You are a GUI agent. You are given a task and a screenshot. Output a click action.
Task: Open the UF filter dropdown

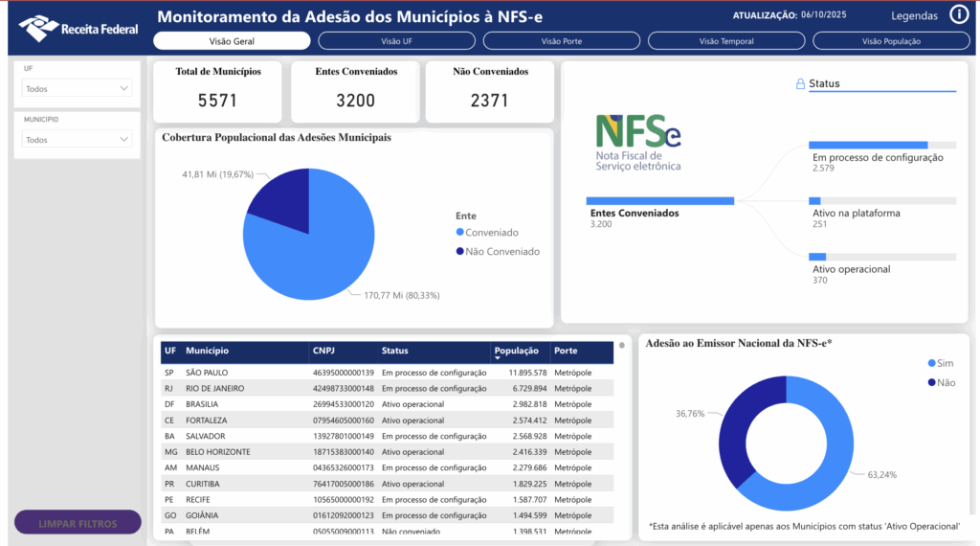77,88
